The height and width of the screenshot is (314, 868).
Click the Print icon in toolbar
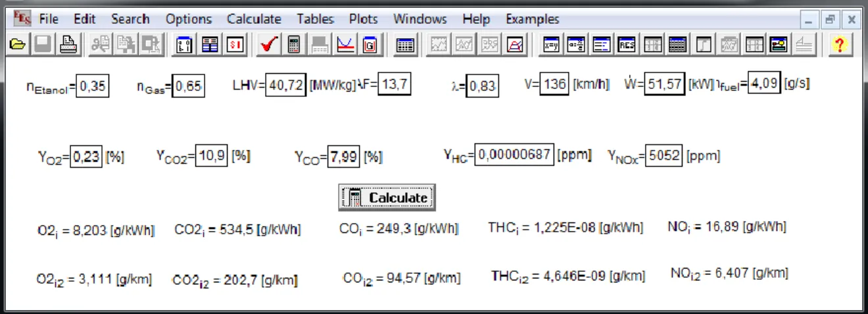(69, 45)
